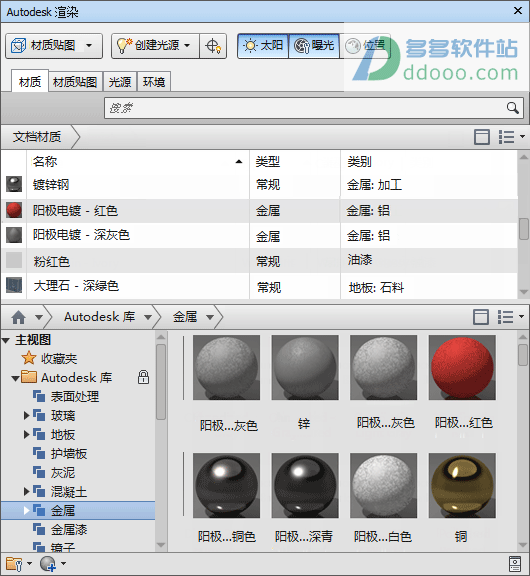The width and height of the screenshot is (530, 576).
Task: Select the 粉红色 material row
Action: tap(259, 260)
